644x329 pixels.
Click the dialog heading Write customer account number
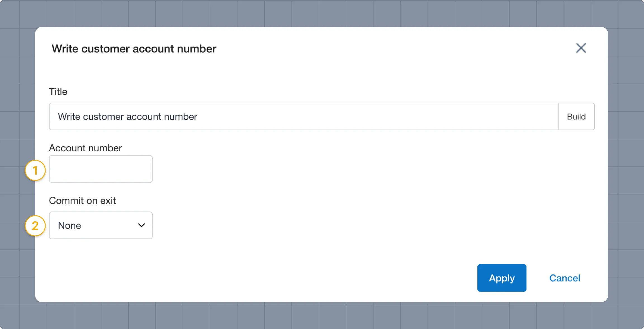pyautogui.click(x=134, y=49)
